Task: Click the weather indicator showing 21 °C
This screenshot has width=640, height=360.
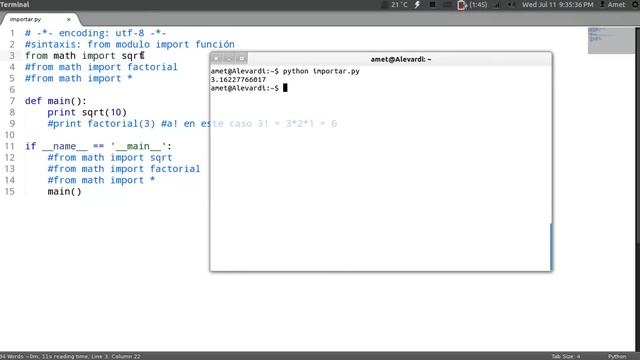Action: pyautogui.click(x=395, y=4)
